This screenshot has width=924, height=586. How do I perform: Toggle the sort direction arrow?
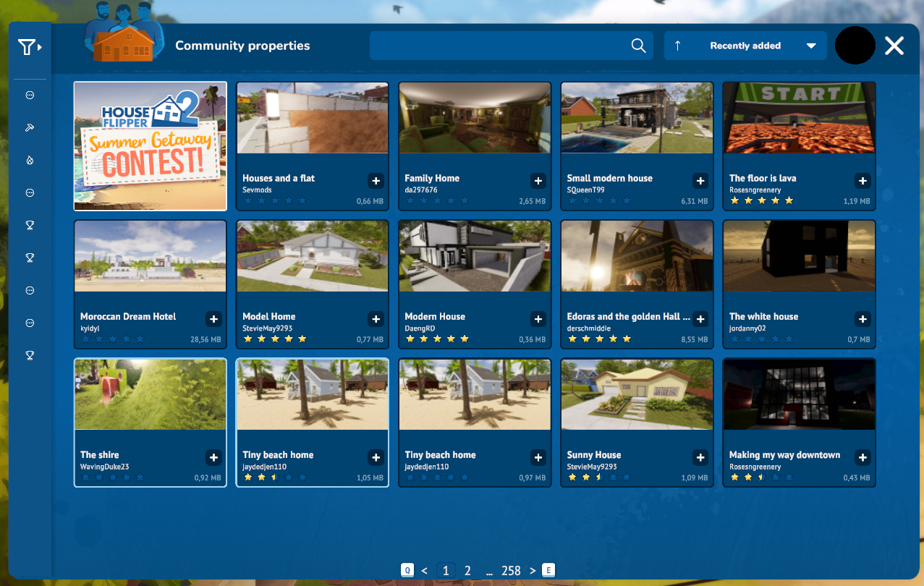coord(677,46)
